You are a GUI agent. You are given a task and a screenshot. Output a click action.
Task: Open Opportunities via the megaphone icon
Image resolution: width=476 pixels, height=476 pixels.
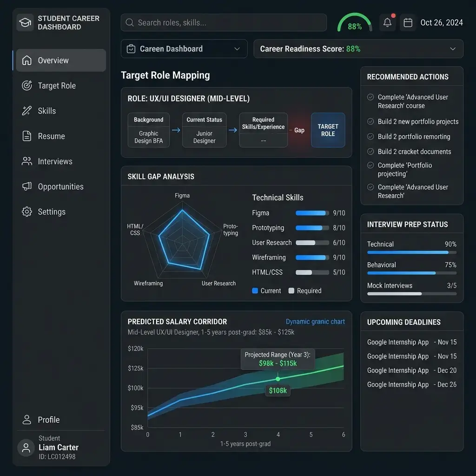tap(26, 186)
